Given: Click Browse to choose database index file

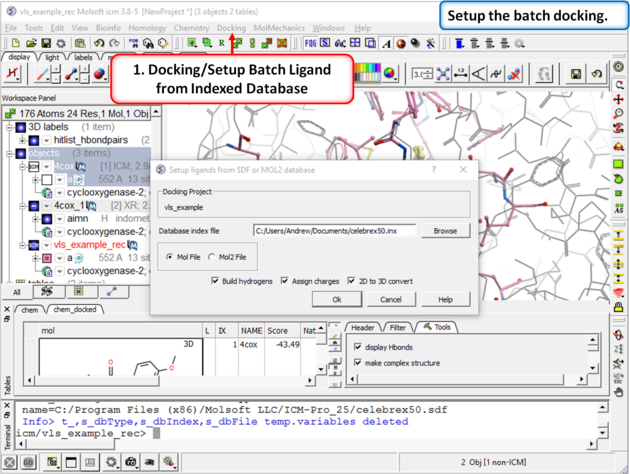Looking at the screenshot, I should (x=445, y=231).
